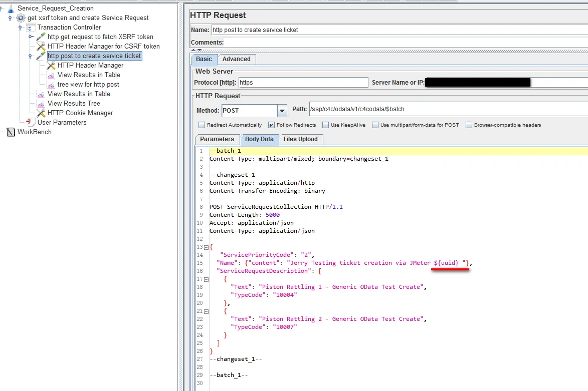
Task: Click "TypeCode": "10007" line in body
Action: tap(264, 327)
